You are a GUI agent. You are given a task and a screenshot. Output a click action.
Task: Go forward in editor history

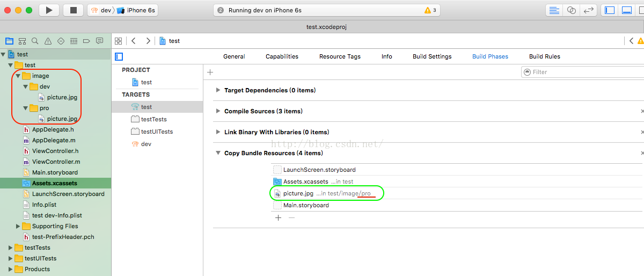click(148, 41)
